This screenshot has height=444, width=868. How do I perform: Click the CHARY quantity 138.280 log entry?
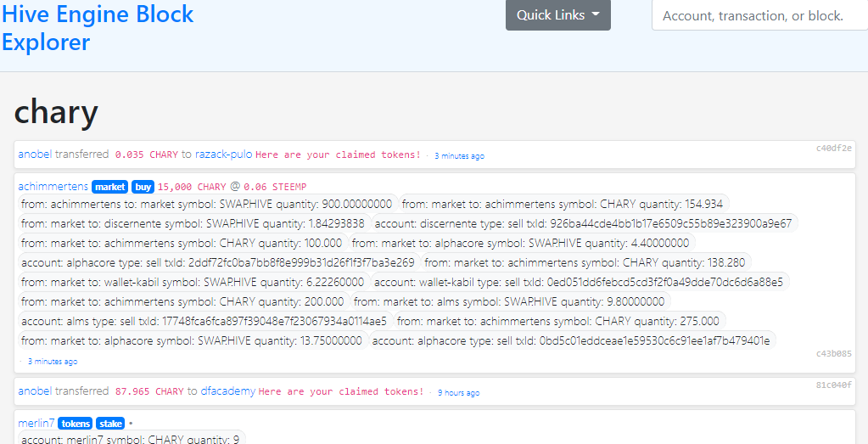point(587,262)
